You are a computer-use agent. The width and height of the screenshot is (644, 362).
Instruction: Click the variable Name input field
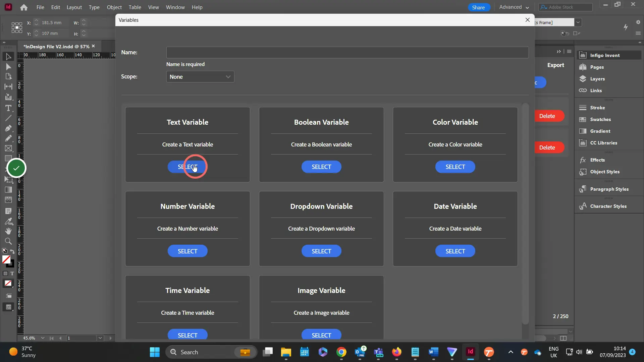click(x=347, y=52)
